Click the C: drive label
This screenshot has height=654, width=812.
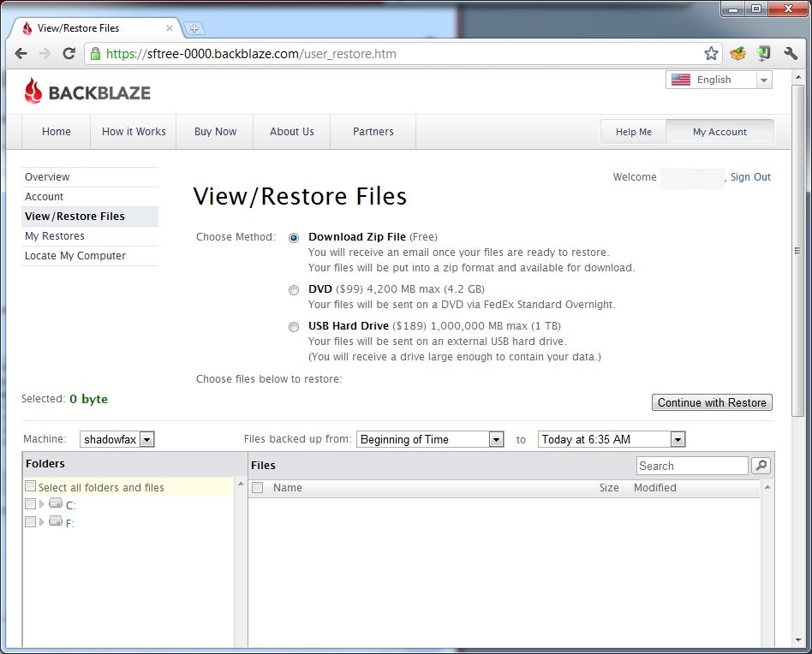tap(70, 506)
